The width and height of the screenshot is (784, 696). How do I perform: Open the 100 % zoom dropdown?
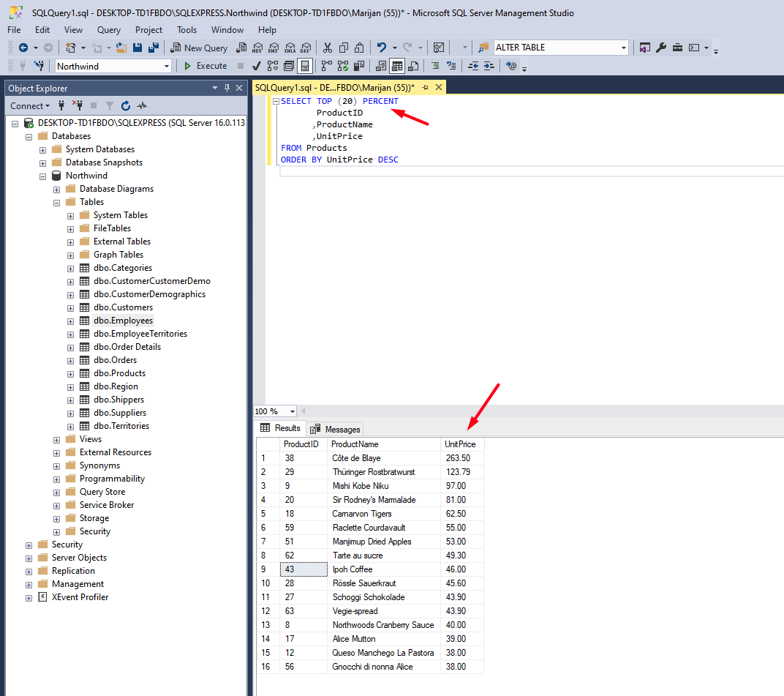pos(293,411)
